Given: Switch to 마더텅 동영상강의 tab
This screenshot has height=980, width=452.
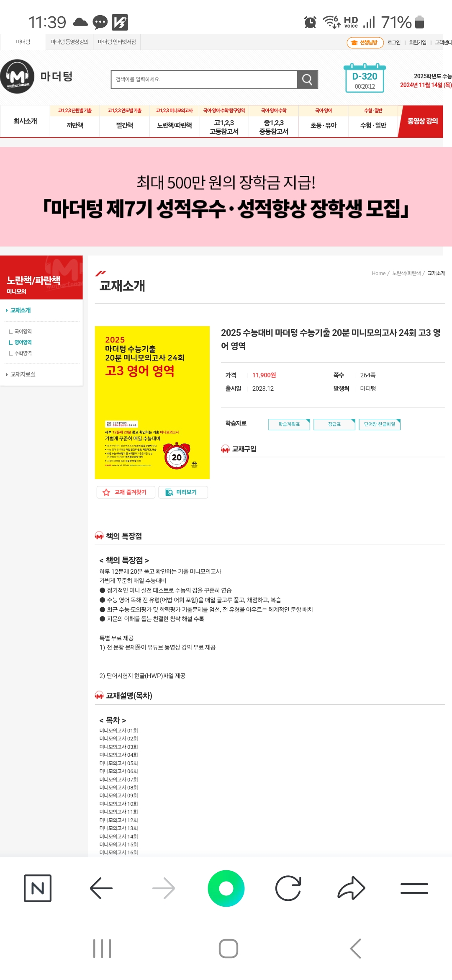Looking at the screenshot, I should 69,42.
